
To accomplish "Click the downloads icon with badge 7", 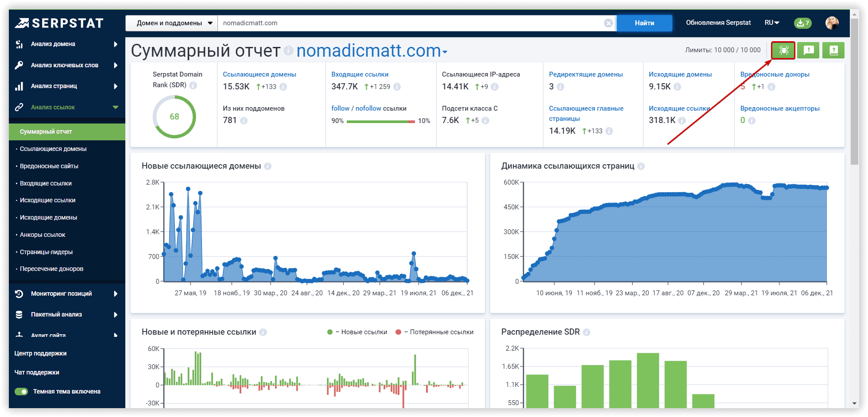I will point(802,23).
